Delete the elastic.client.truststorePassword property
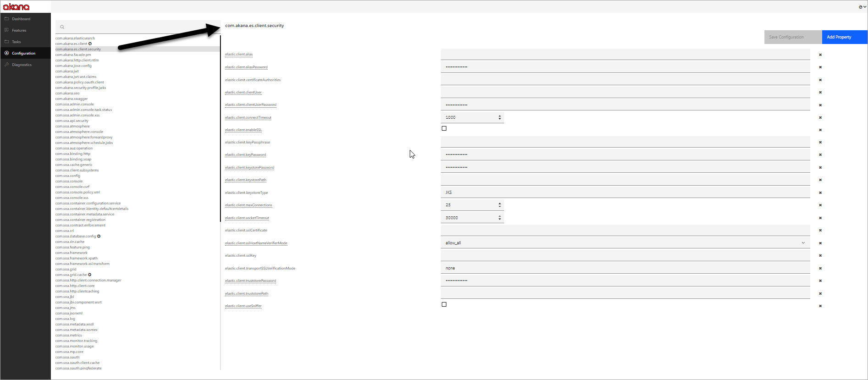 820,281
